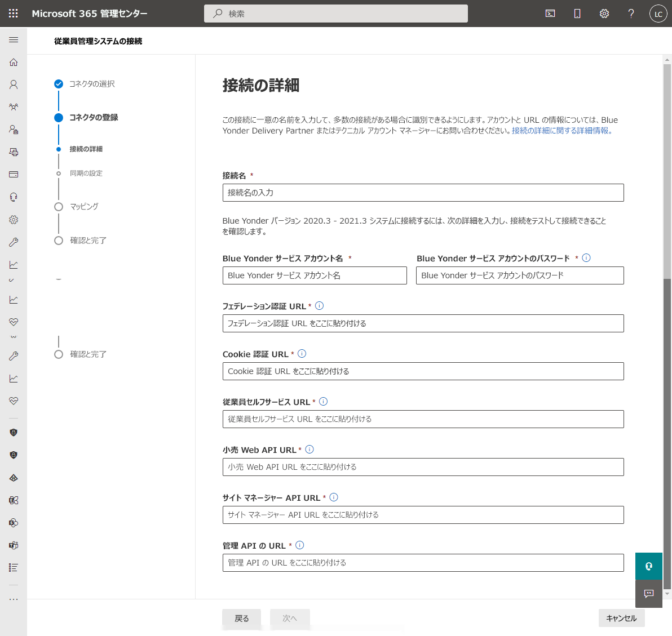Show info for 管理 API の URL
The width and height of the screenshot is (672, 636).
[299, 545]
